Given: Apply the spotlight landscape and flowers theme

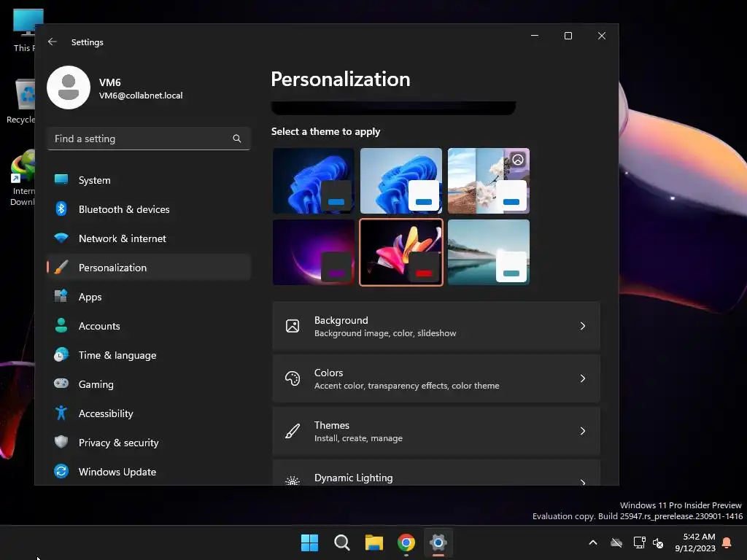Looking at the screenshot, I should click(489, 181).
